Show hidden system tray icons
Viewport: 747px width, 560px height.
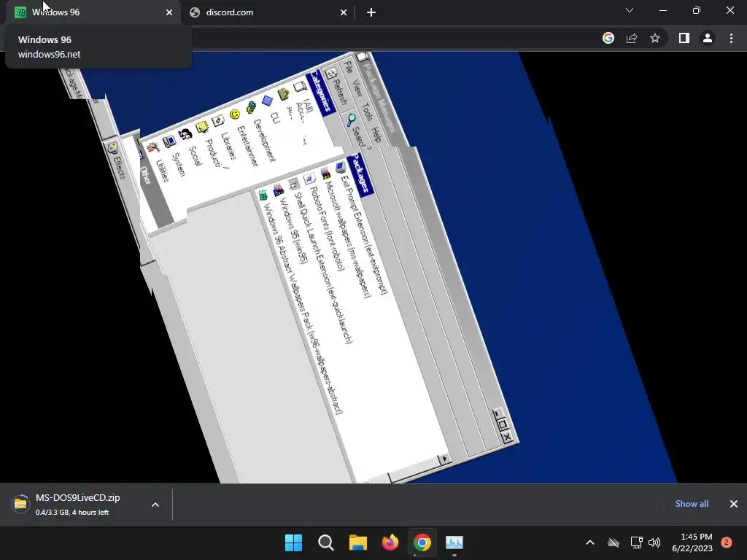(x=589, y=542)
